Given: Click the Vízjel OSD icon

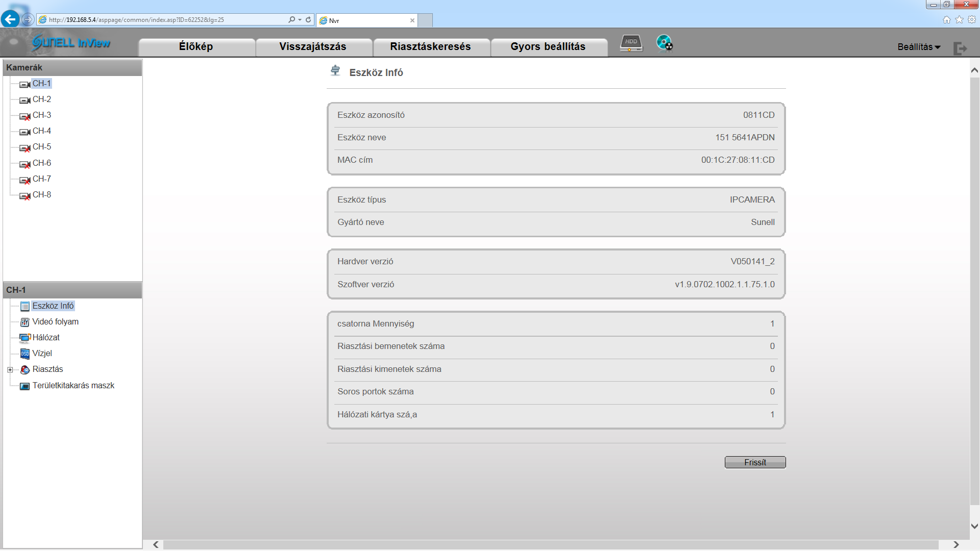Looking at the screenshot, I should 24,354.
